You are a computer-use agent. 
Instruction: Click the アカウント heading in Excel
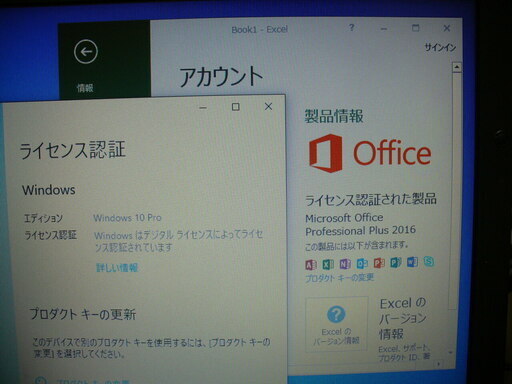click(221, 76)
